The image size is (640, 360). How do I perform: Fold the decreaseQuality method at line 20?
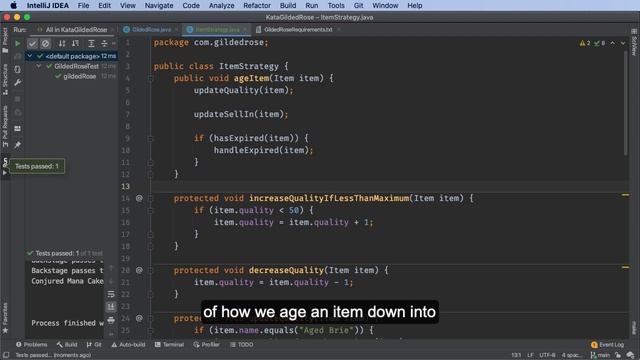tap(150, 270)
